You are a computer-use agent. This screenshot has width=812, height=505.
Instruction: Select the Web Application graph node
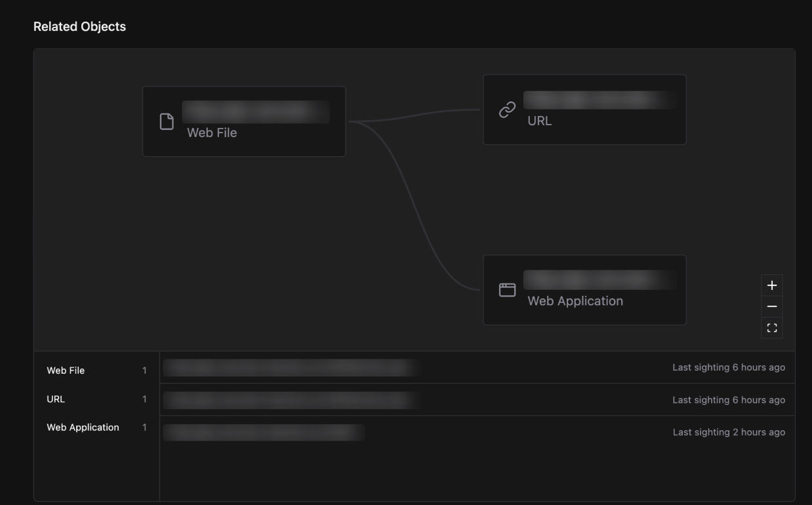[584, 290]
